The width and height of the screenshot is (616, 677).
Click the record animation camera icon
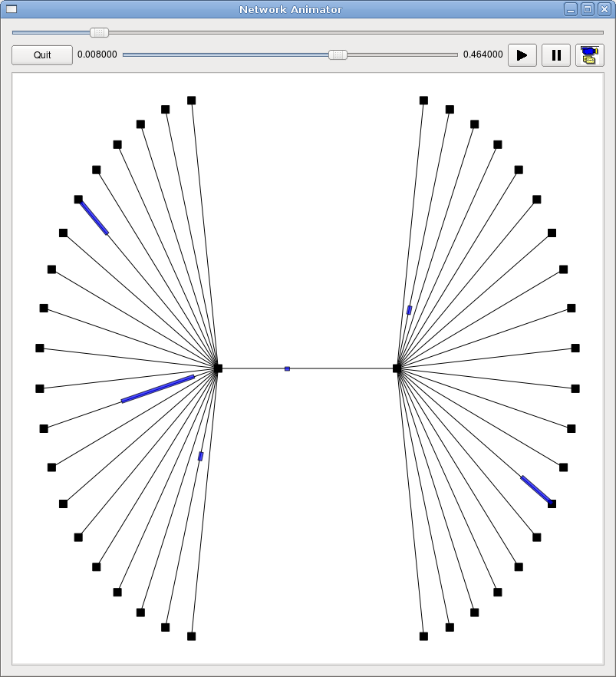tap(589, 55)
